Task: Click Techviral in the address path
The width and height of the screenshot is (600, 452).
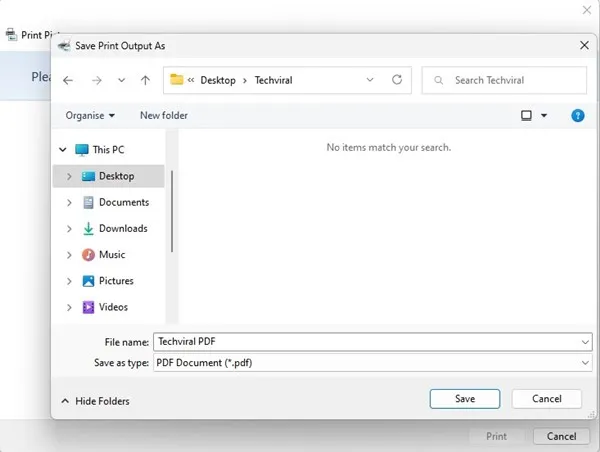Action: (273, 80)
